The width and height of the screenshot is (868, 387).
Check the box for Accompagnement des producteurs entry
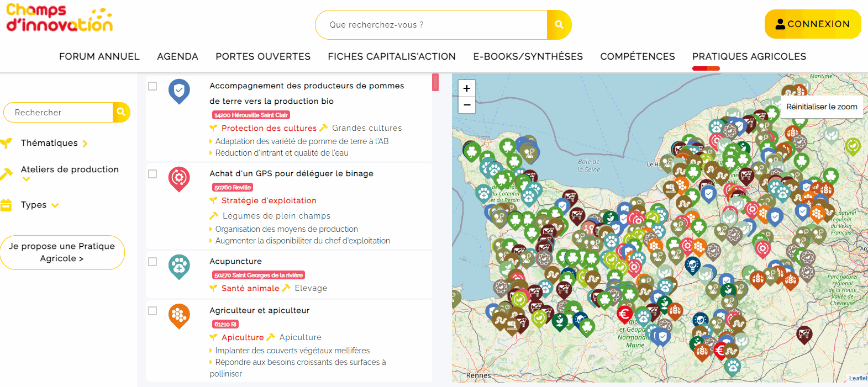152,86
